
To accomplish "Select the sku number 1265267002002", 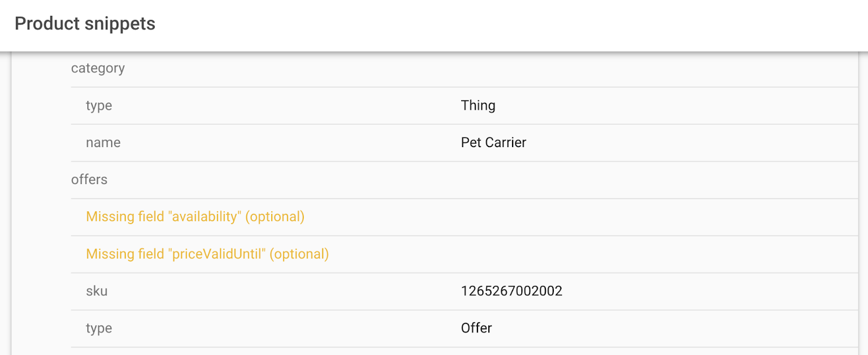I will pos(511,291).
